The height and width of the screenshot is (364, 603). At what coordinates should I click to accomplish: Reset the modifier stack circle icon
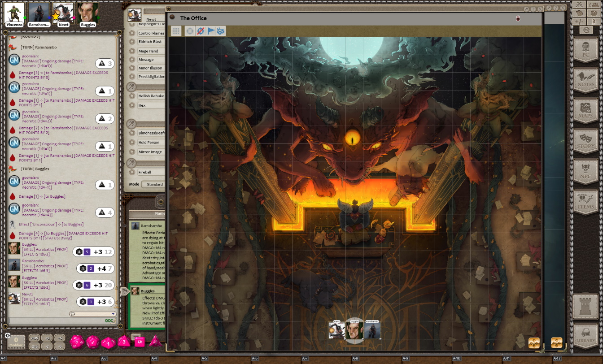click(8, 335)
